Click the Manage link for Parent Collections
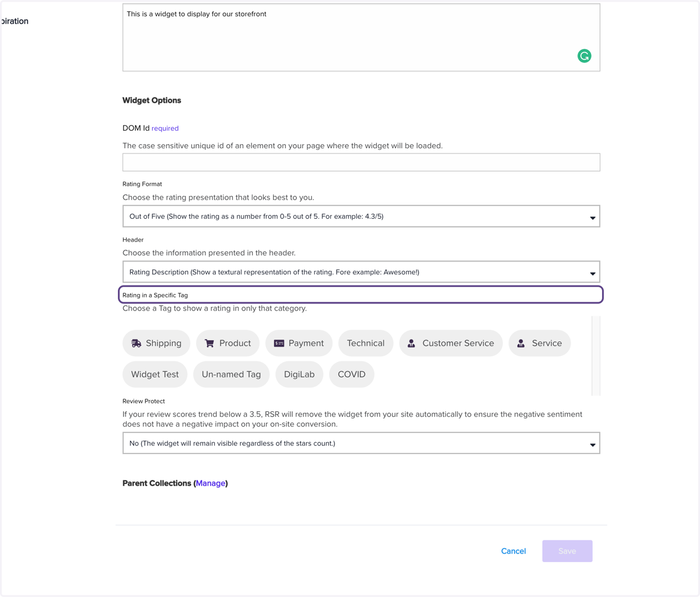700x597 pixels. [211, 483]
